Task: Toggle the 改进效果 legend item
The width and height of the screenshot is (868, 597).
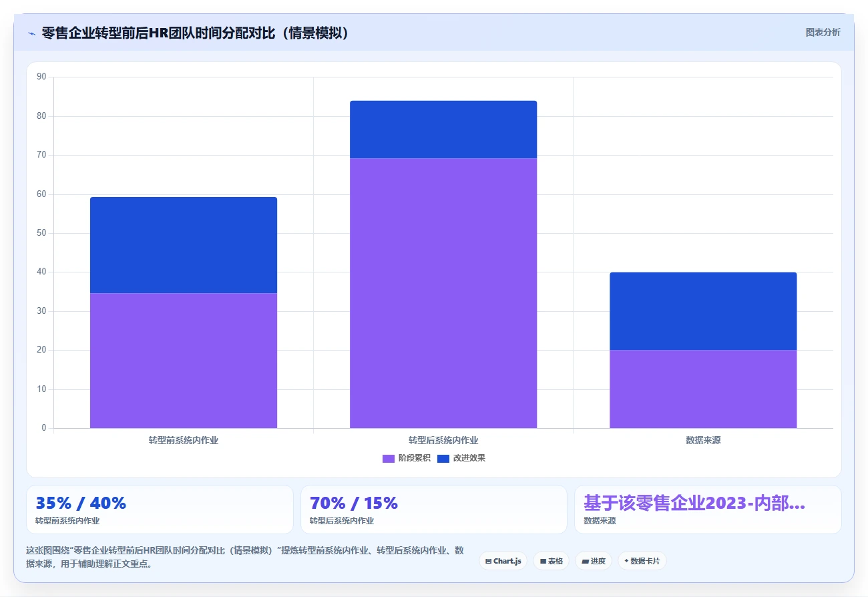Action: click(461, 458)
